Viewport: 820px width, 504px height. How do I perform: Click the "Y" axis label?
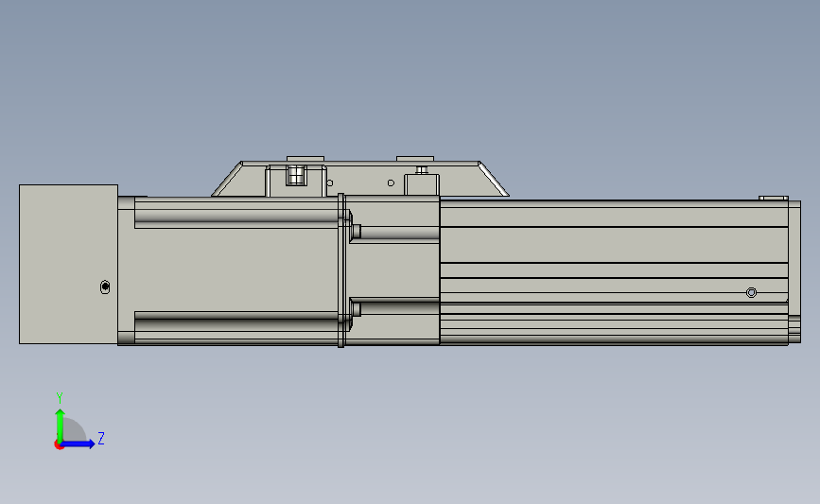click(x=60, y=398)
